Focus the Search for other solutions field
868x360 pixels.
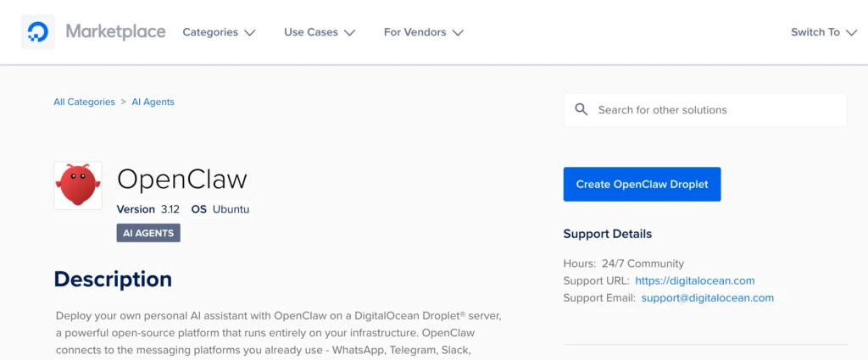[704, 109]
